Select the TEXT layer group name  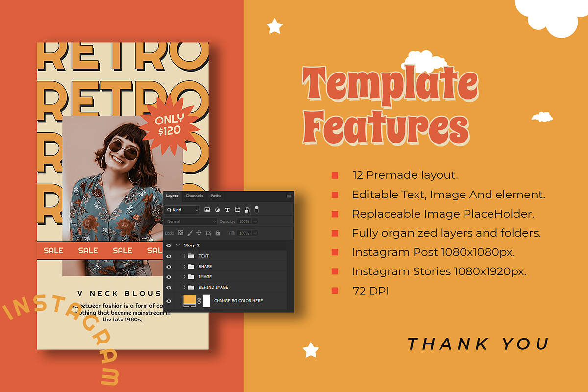pos(204,256)
